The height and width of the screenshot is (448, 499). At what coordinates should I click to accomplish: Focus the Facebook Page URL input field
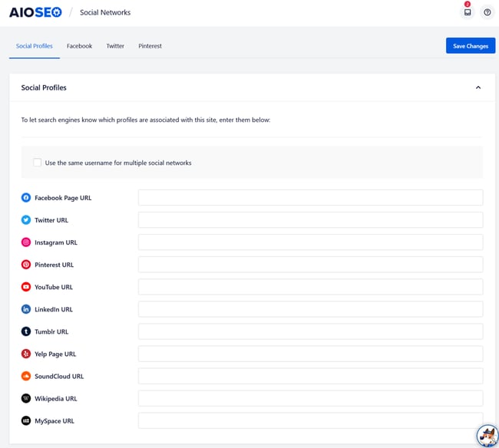(x=311, y=198)
